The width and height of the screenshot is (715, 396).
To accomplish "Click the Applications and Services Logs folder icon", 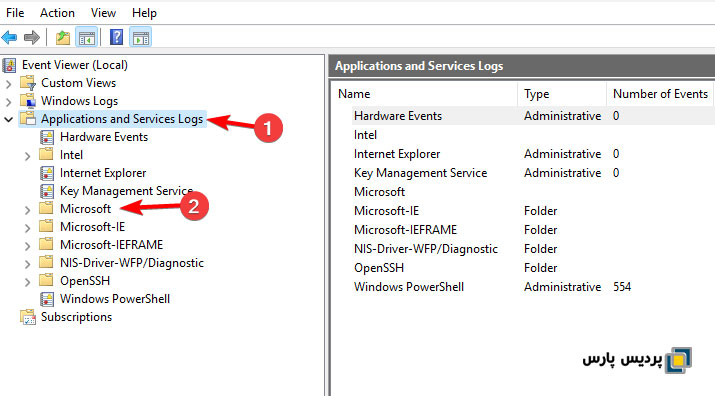I will 28,119.
